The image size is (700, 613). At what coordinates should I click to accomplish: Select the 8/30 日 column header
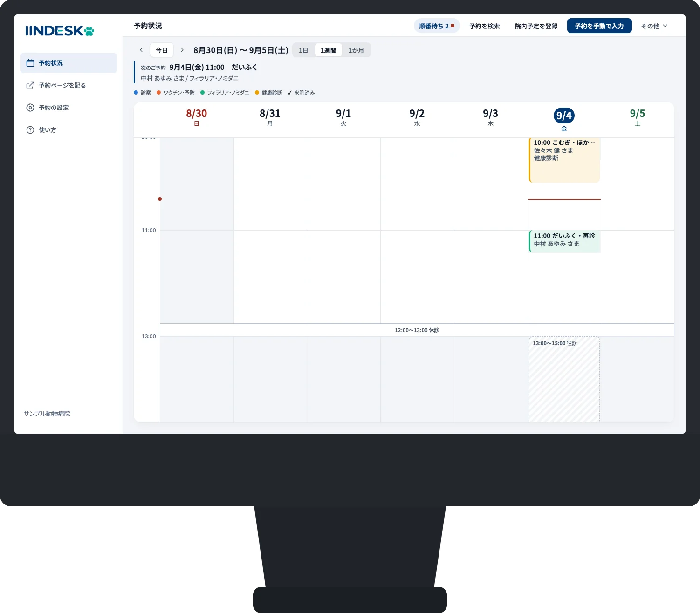point(197,117)
